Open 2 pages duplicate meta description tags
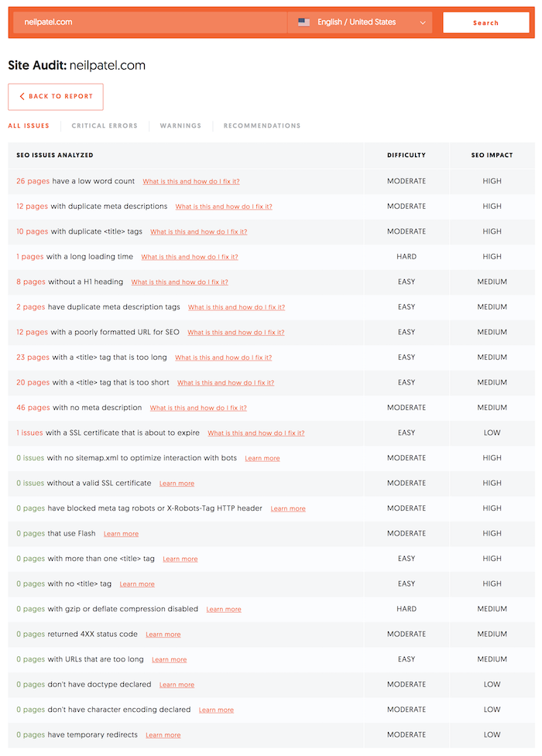 tap(30, 306)
